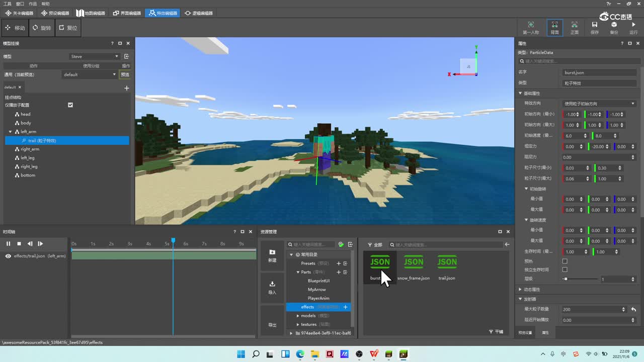Click the New (新建) resource icon
The width and height of the screenshot is (644, 362).
272,252
